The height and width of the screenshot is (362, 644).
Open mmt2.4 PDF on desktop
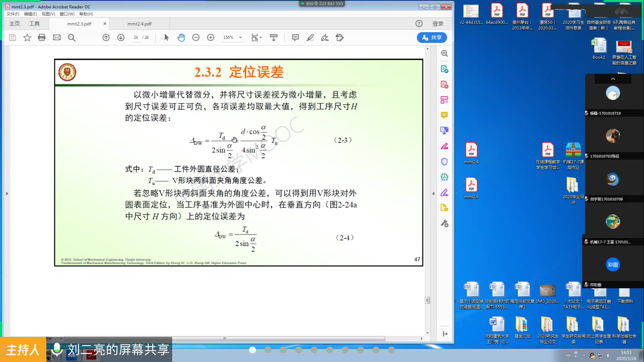click(x=471, y=153)
